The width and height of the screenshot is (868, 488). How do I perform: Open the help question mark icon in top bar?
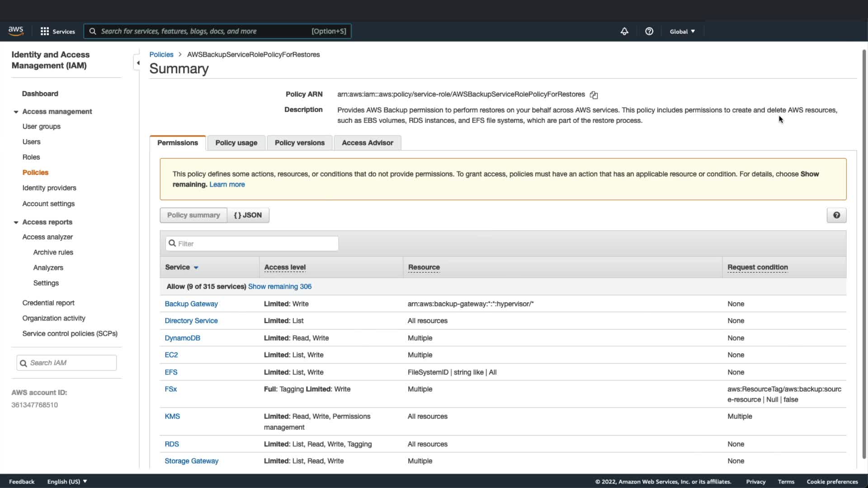(x=649, y=31)
